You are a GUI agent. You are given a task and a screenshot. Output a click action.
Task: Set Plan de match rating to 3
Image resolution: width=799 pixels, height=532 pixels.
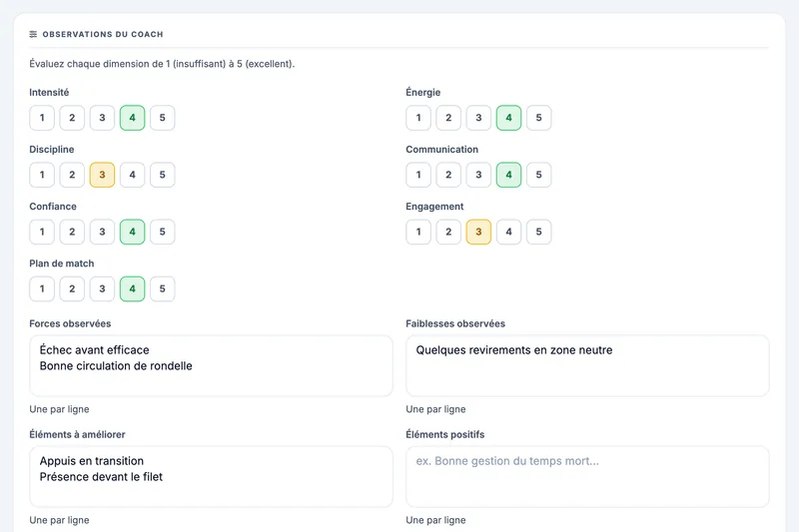click(102, 288)
